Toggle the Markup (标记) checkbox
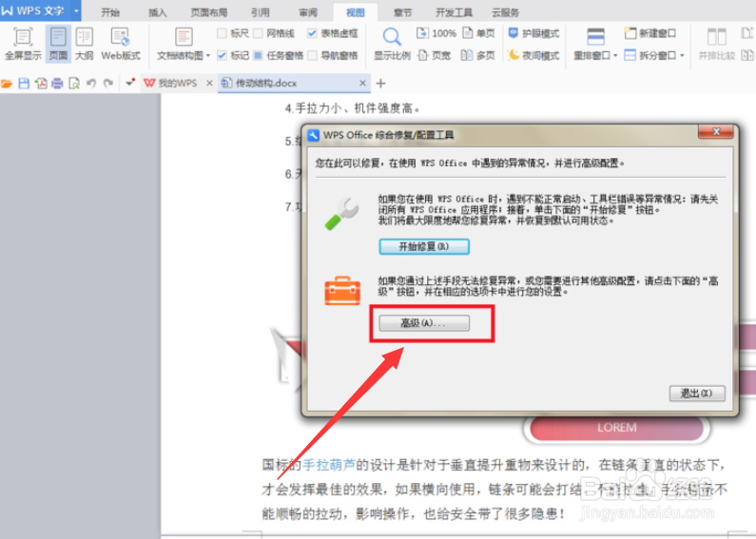 click(x=222, y=55)
